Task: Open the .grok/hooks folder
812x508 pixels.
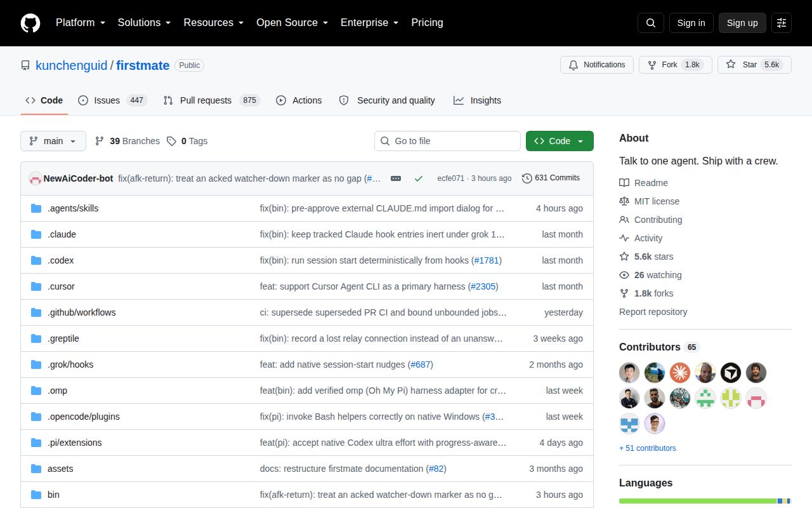Action: coord(70,364)
